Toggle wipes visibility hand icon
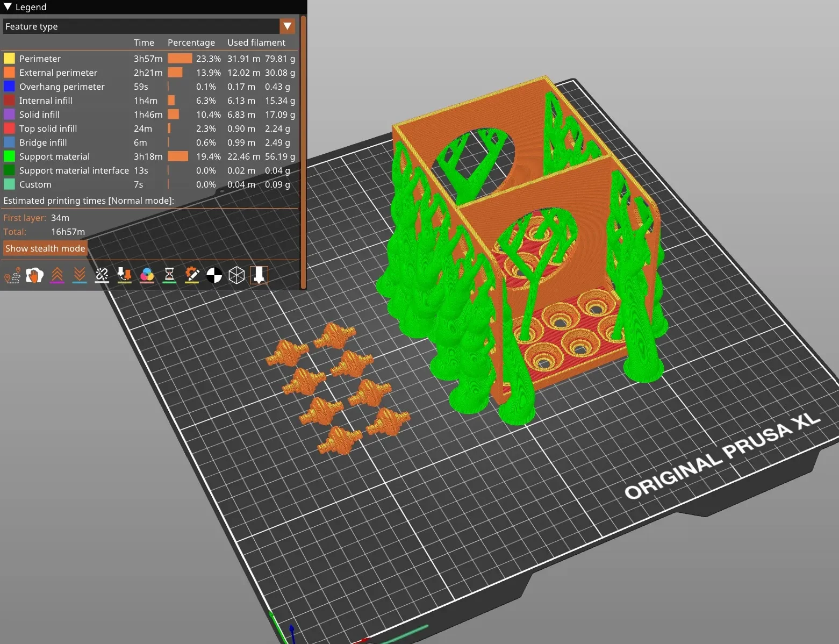Viewport: 839px width, 644px height. click(x=34, y=275)
